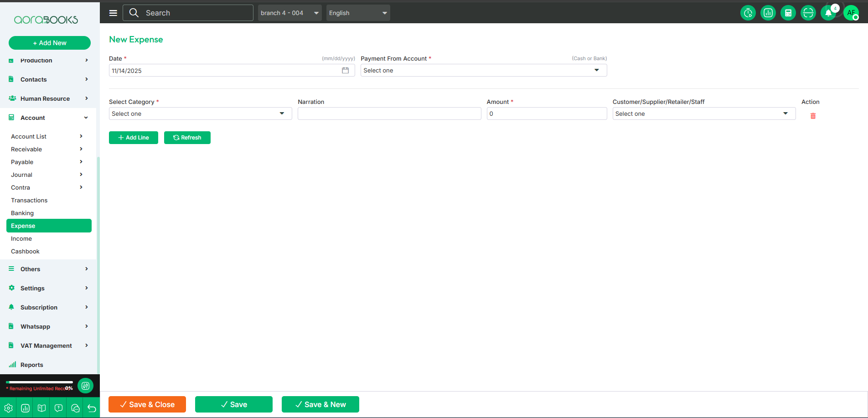868x418 pixels.
Task: Expand the Customer/Supplier/Retailer/Staff dropdown
Action: 703,114
